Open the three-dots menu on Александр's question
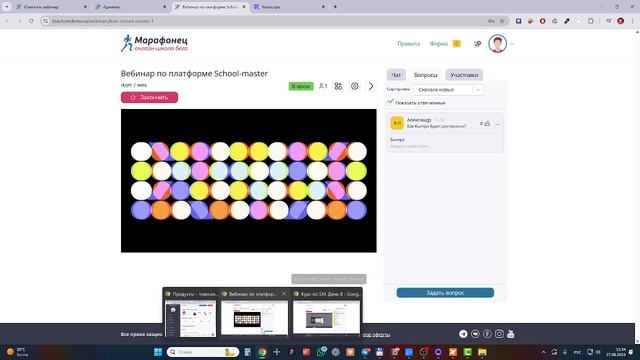Screen dimensions: 640x360 [x=498, y=124]
